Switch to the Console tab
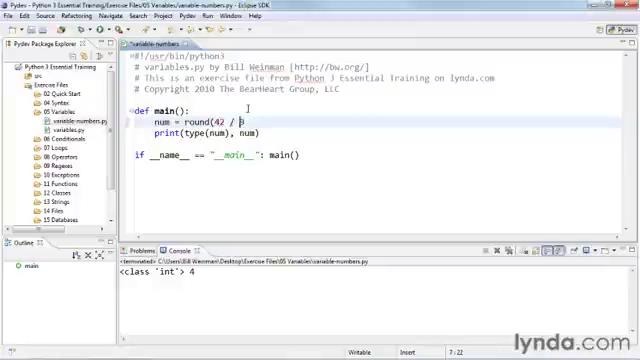Viewport: 640px width, 360px height. click(180, 251)
